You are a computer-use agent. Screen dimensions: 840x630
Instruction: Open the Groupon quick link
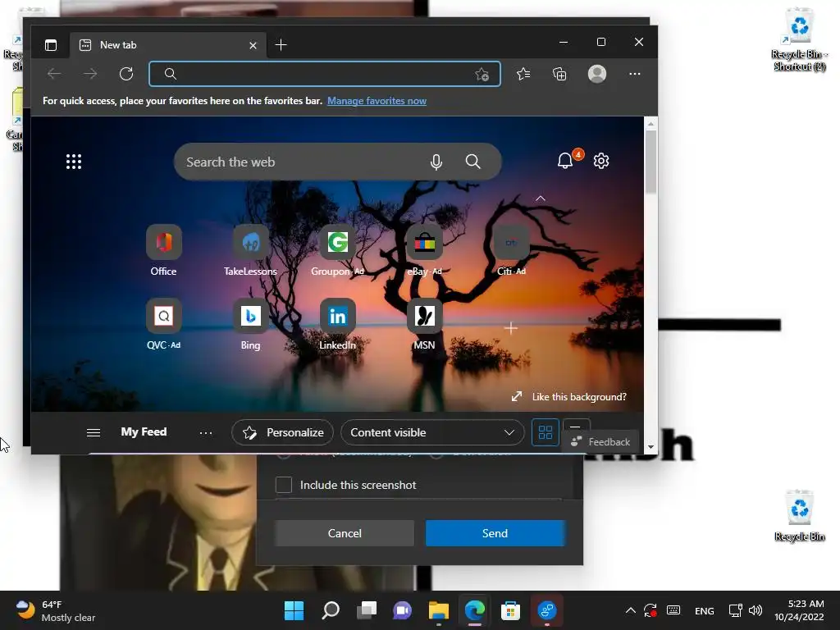click(x=337, y=251)
